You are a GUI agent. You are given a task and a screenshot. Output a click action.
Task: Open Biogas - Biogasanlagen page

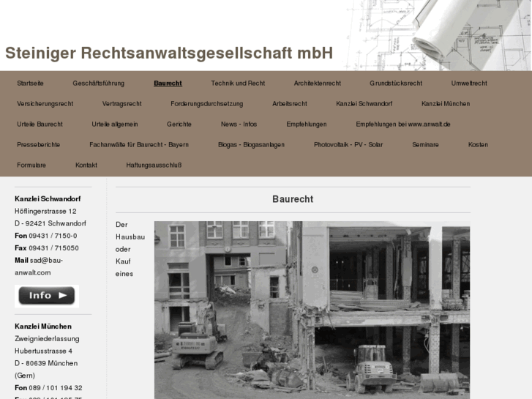251,145
